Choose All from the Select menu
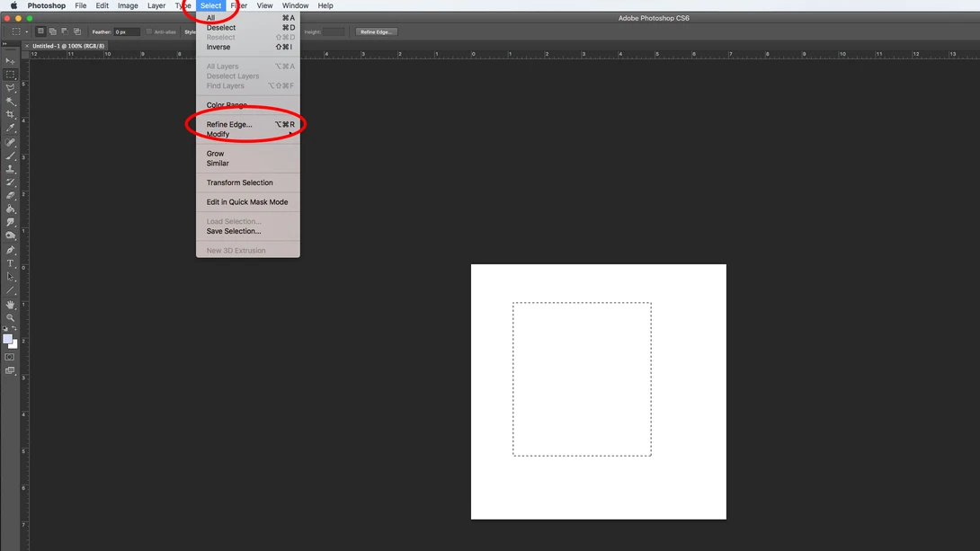 tap(248, 17)
